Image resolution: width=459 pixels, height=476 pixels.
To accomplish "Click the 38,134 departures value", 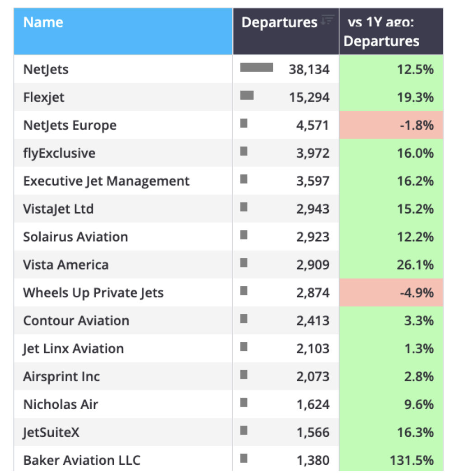I will tap(309, 70).
